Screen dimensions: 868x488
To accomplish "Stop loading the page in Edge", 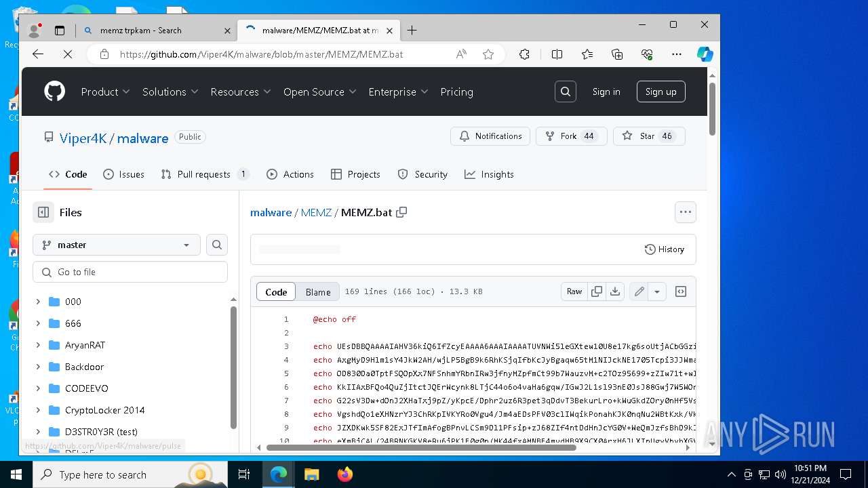I will (67, 54).
